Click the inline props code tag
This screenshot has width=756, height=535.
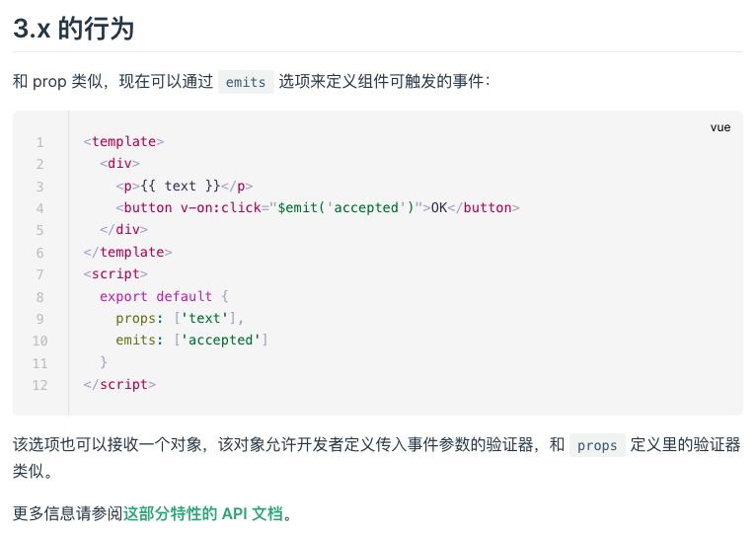[x=597, y=445]
